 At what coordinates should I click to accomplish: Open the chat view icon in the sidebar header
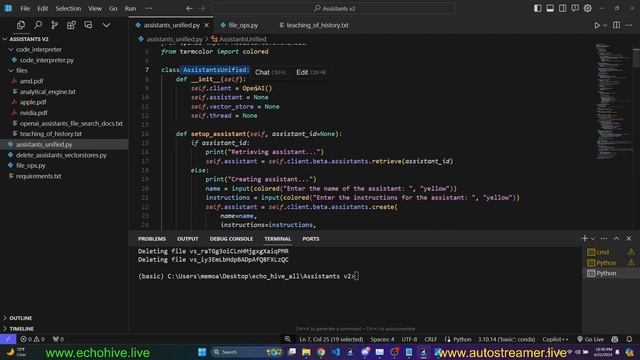(x=88, y=25)
